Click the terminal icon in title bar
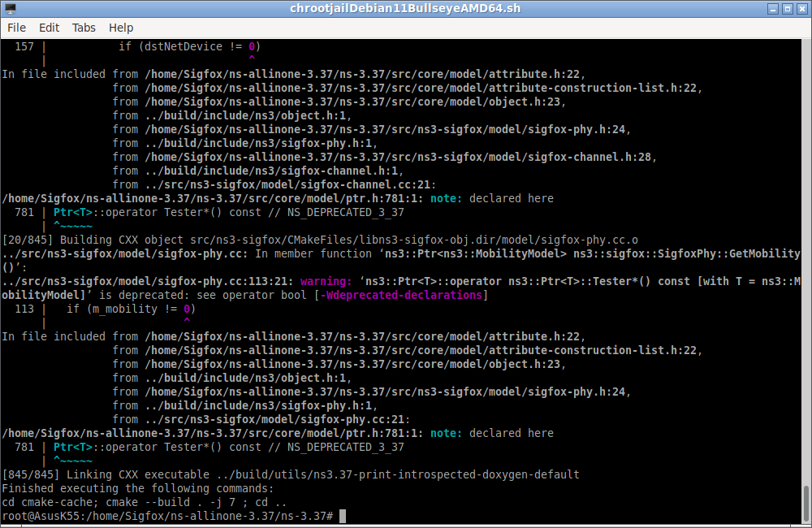Screen dimensions: 812x528 (11, 9)
